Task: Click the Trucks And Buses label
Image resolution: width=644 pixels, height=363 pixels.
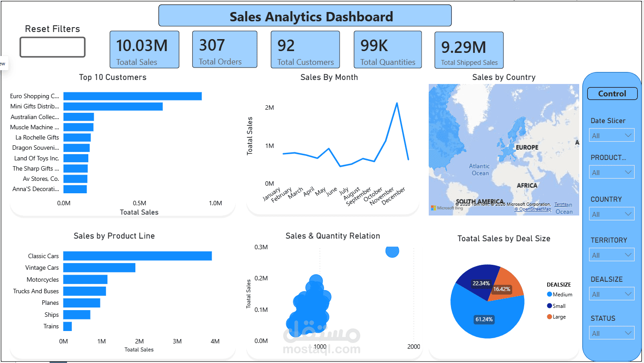Action: click(x=36, y=291)
